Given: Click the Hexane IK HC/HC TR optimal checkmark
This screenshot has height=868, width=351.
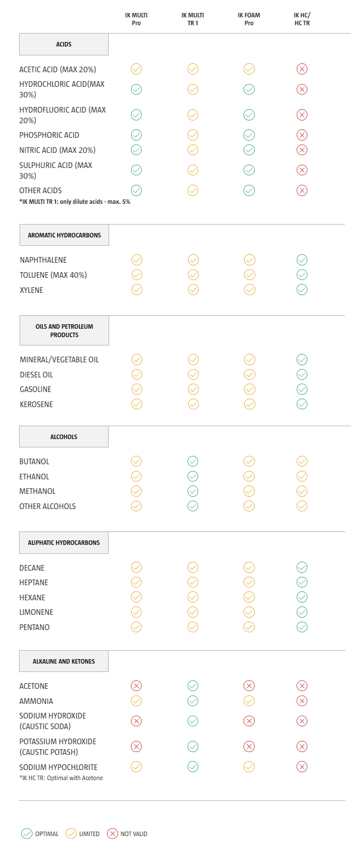Looking at the screenshot, I should point(302,598).
